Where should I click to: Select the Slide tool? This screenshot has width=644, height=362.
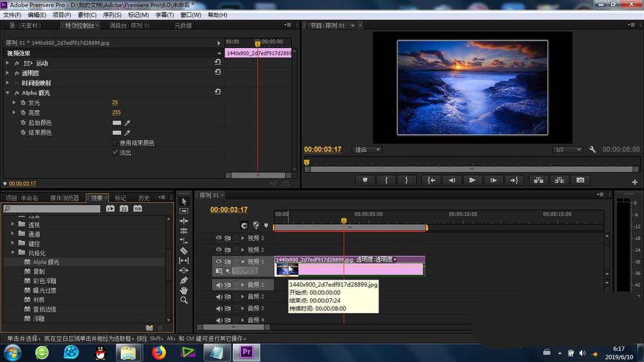point(184,271)
